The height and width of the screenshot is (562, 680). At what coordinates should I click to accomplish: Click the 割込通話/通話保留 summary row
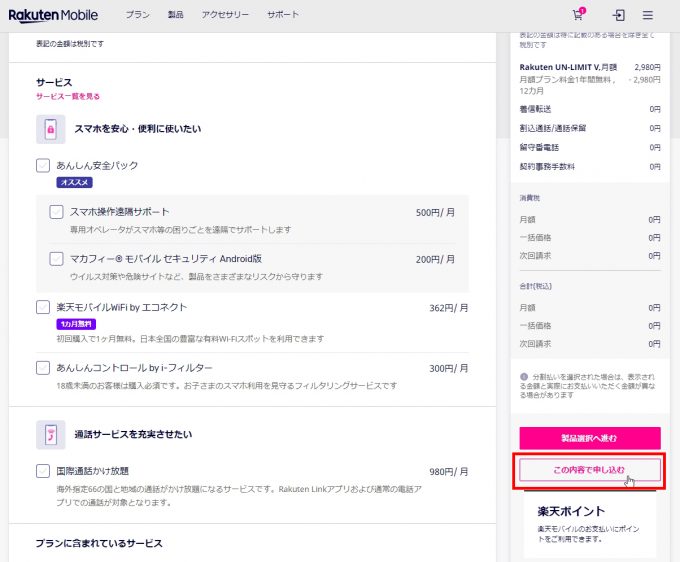coord(590,128)
